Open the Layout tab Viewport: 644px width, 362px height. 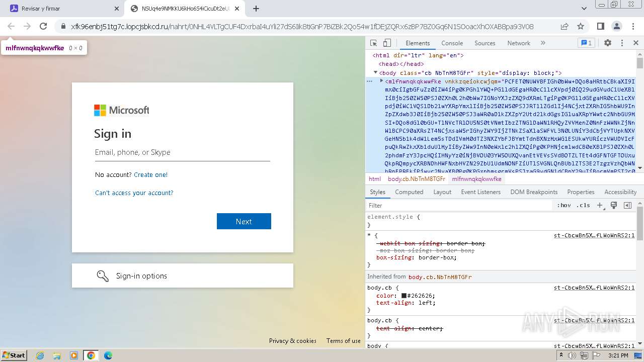[442, 192]
